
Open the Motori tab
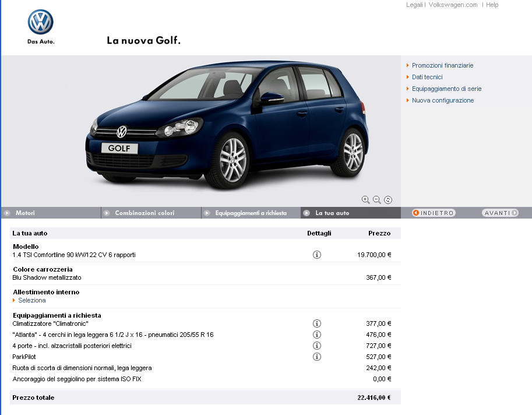pos(51,213)
